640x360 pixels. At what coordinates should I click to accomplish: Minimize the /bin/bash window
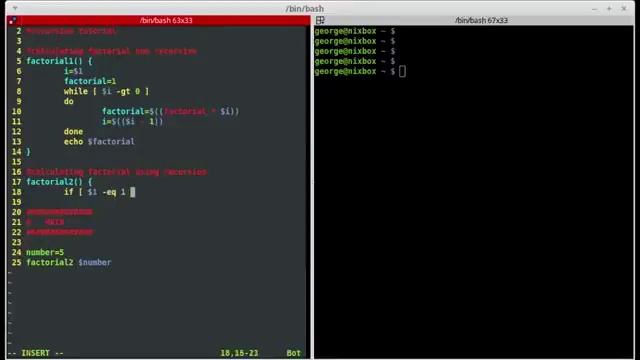tap(594, 9)
